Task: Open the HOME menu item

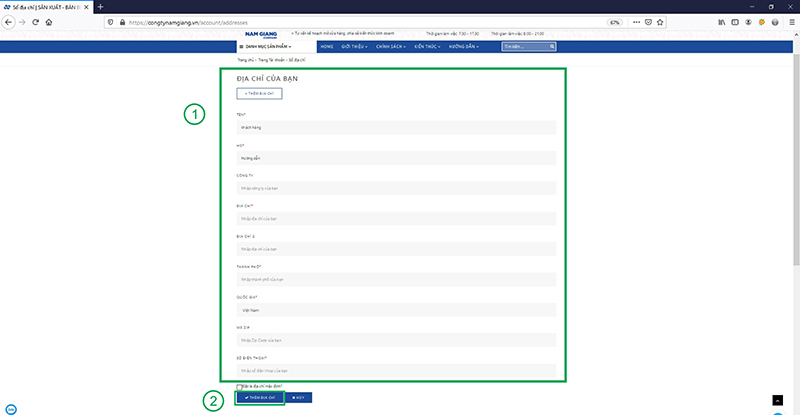Action: click(x=327, y=46)
